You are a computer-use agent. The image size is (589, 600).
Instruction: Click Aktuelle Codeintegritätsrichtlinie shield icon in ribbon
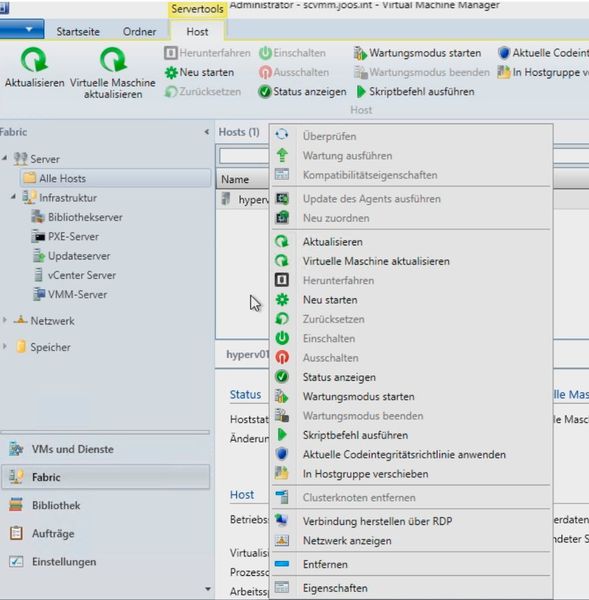[504, 53]
